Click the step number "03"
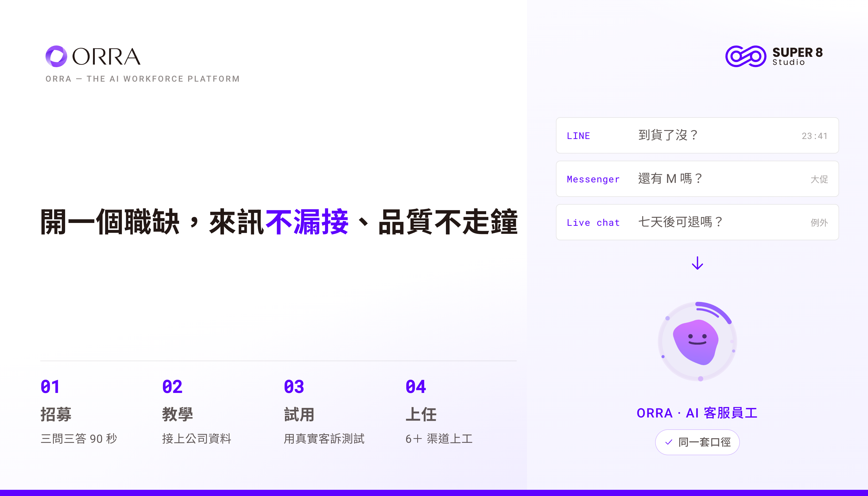This screenshot has height=496, width=868. tap(294, 387)
